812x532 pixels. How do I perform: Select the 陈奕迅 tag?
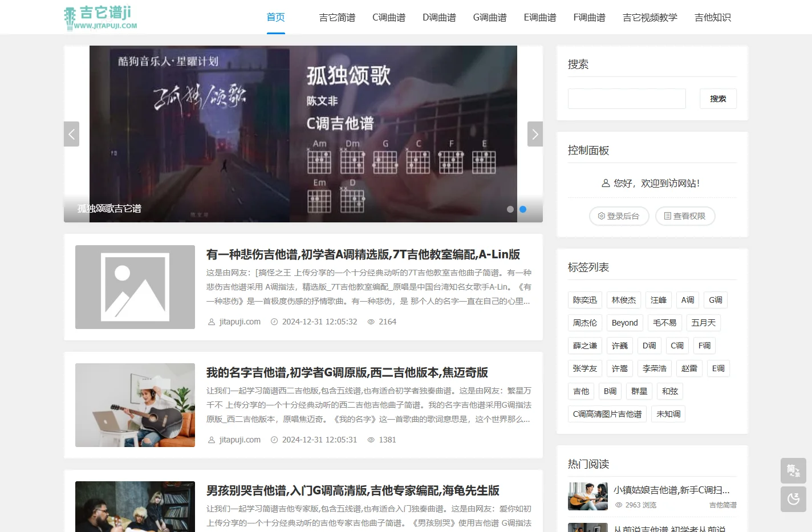tap(585, 300)
